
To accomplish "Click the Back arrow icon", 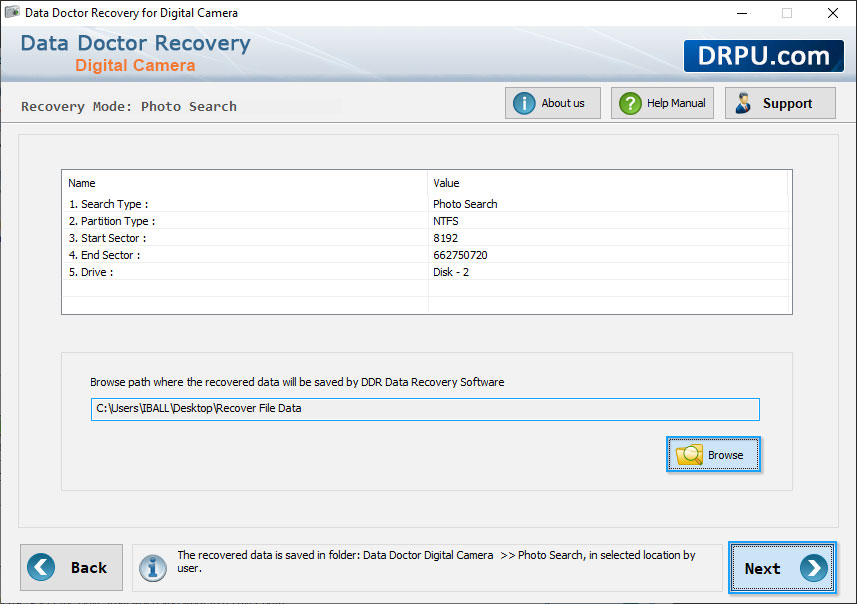I will [41, 567].
